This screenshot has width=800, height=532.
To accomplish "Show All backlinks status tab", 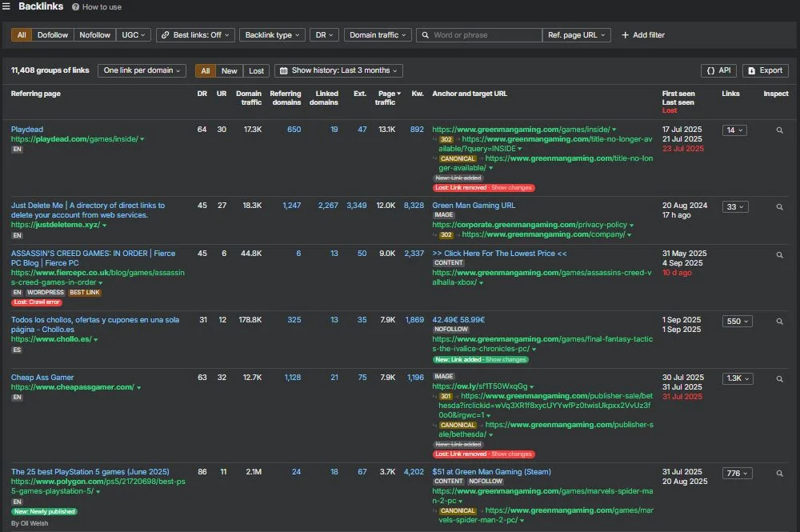I will click(x=205, y=70).
